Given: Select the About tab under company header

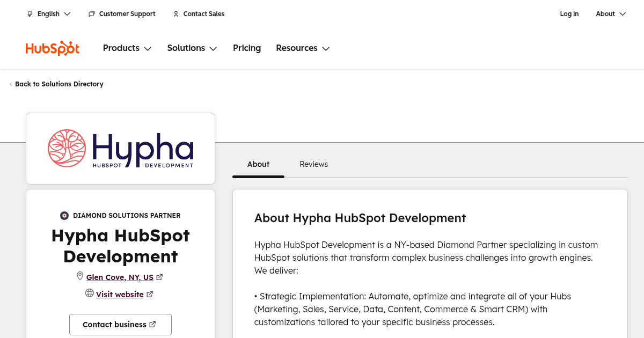Looking at the screenshot, I should (258, 164).
